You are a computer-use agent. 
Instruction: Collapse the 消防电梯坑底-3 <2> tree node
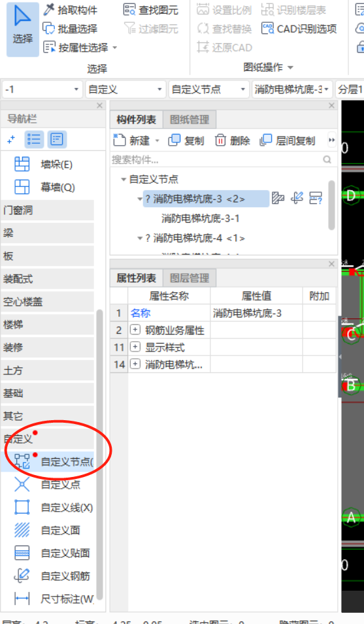(x=140, y=199)
